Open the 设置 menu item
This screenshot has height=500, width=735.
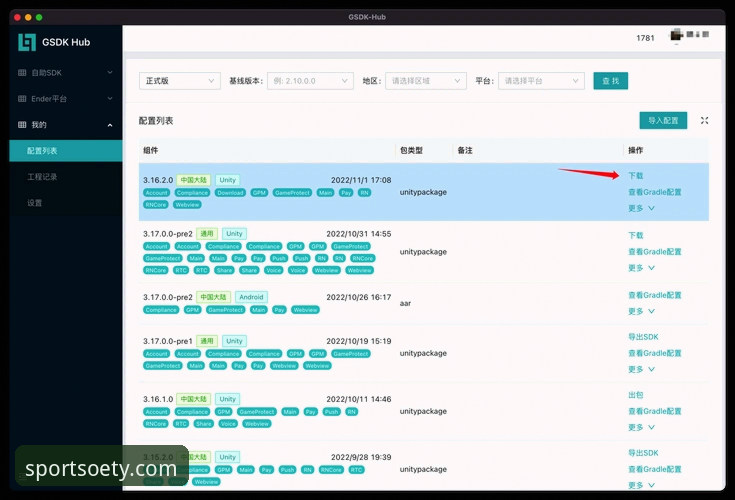tap(66, 203)
